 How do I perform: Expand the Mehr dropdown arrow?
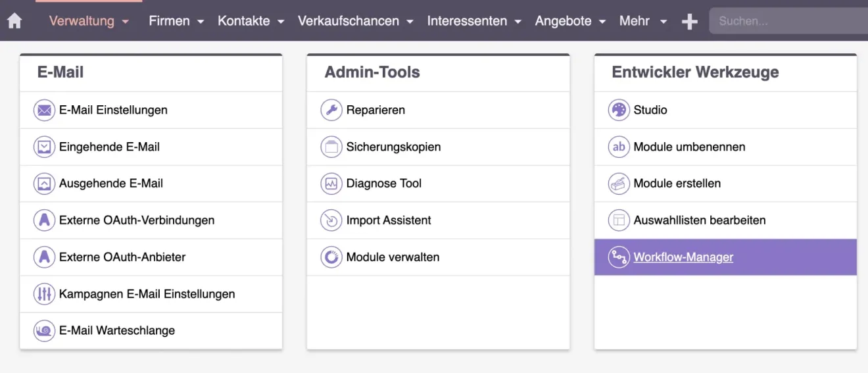click(x=663, y=22)
